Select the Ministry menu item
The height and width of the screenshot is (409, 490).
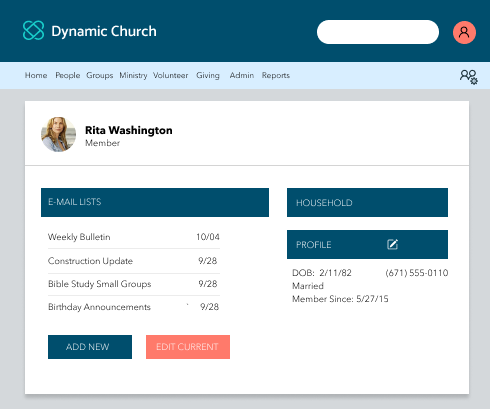click(x=133, y=75)
